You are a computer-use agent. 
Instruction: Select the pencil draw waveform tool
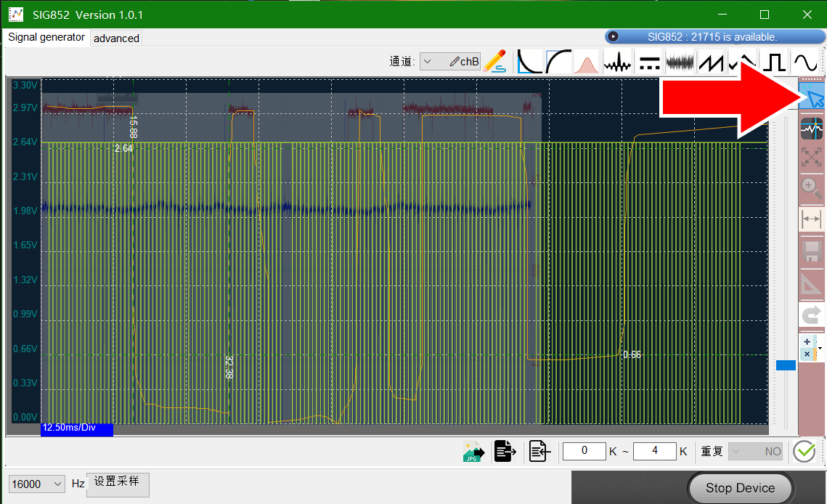coord(494,62)
